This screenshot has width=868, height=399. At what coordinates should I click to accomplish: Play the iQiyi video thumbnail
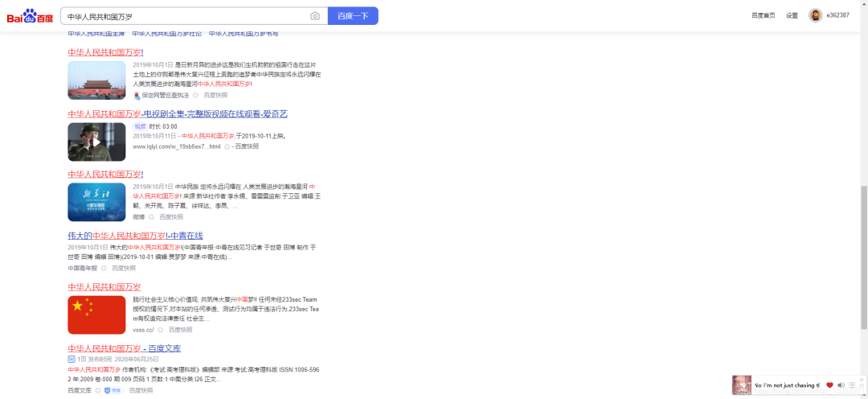[x=97, y=142]
